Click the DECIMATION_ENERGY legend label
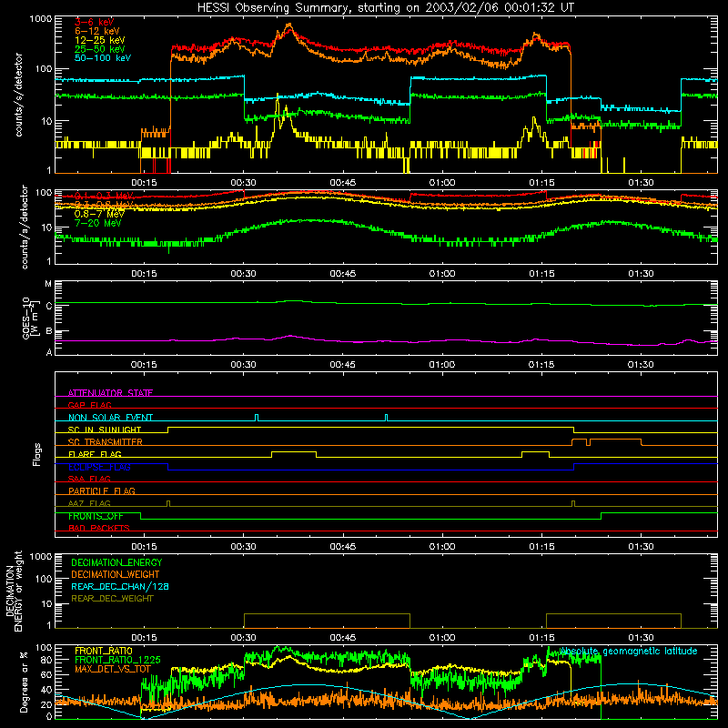728x728 pixels. click(x=116, y=562)
